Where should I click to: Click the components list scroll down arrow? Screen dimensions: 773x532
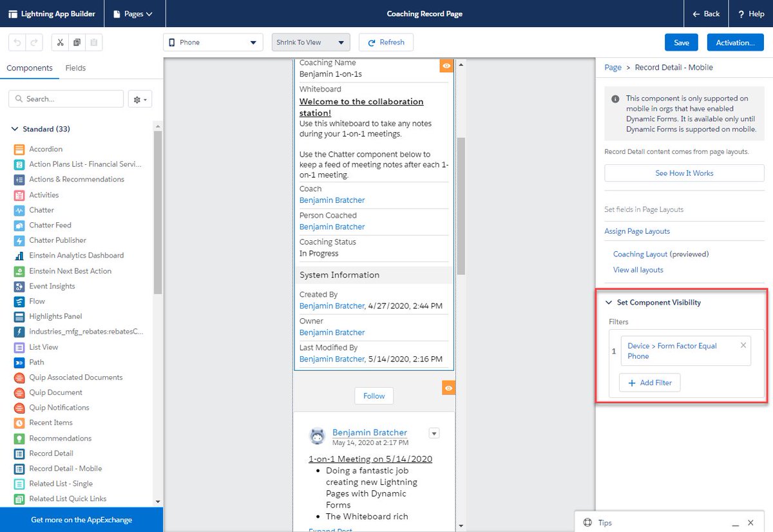tap(158, 501)
